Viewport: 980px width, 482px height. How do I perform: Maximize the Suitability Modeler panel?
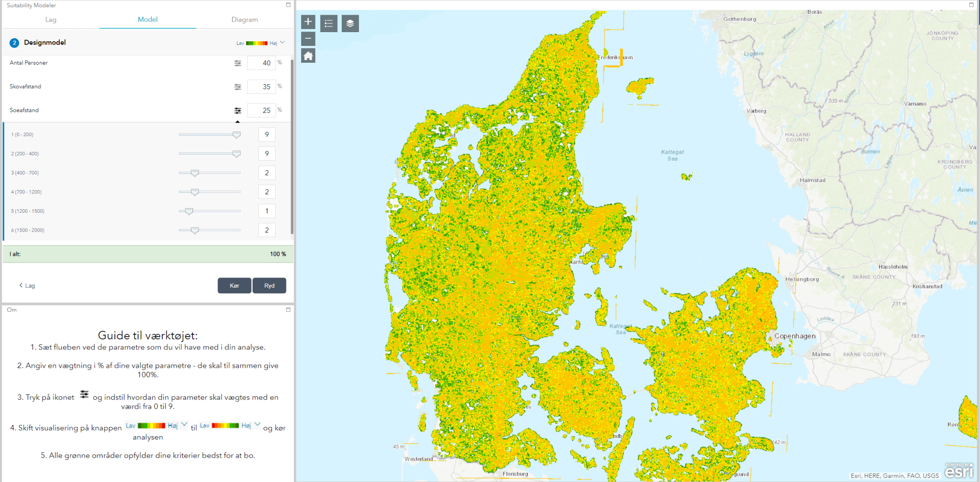(x=288, y=5)
